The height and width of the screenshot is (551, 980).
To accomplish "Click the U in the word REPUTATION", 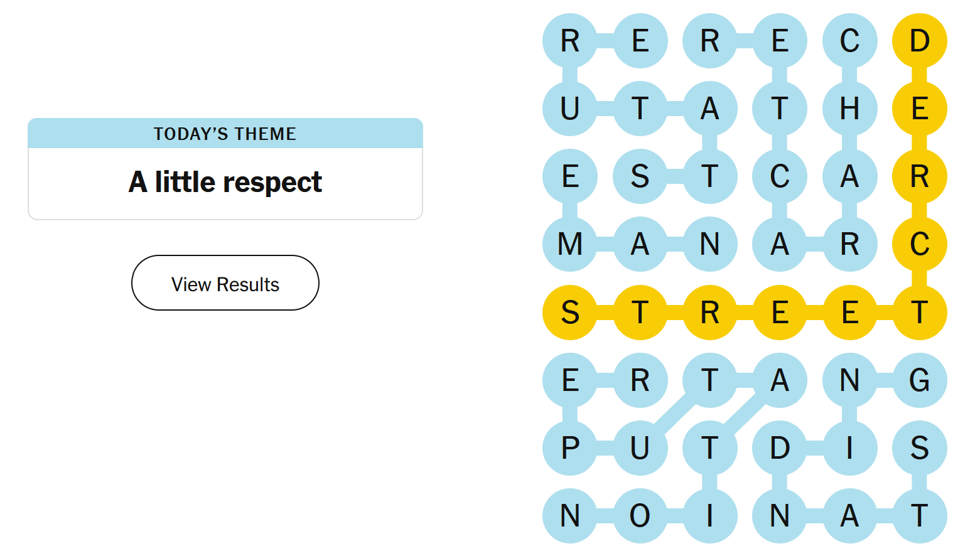I will point(640,448).
